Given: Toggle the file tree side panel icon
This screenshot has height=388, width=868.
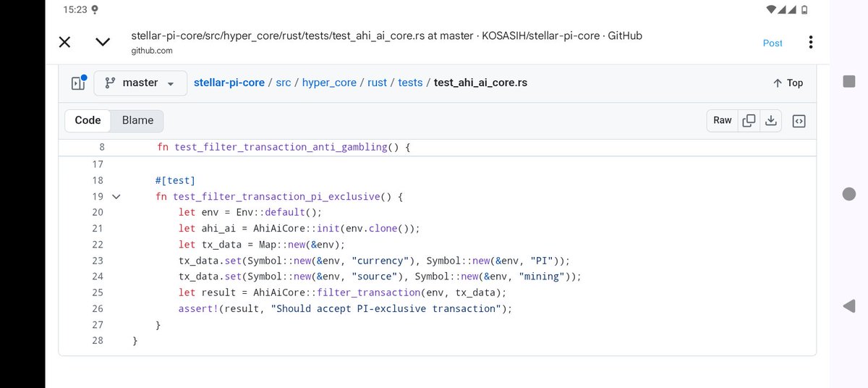Looking at the screenshot, I should pyautogui.click(x=78, y=83).
